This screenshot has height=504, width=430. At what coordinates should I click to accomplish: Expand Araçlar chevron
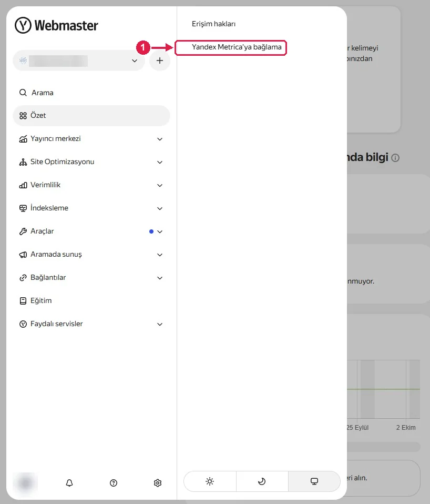point(160,232)
